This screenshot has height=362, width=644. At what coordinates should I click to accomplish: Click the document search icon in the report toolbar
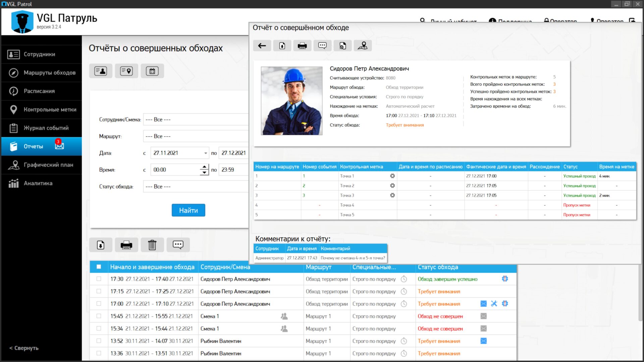point(342,46)
